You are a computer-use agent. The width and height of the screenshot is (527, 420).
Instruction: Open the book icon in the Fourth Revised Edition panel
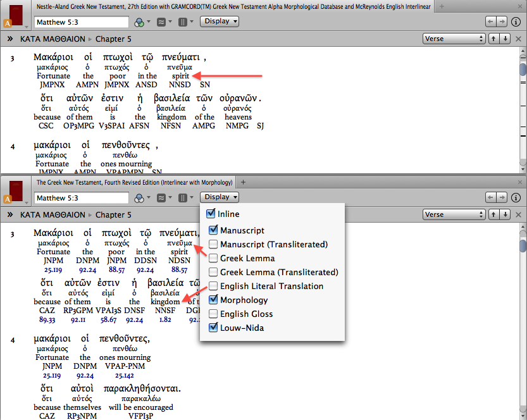[x=16, y=192]
